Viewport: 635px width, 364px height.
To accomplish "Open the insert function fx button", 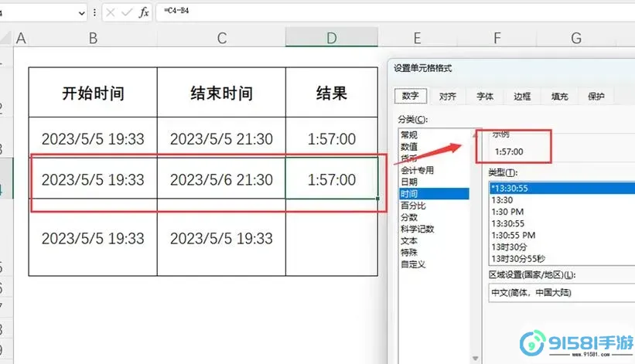I will click(x=144, y=12).
